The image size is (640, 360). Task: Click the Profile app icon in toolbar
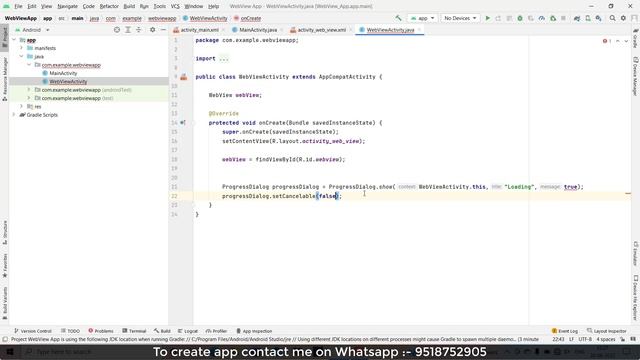click(542, 18)
